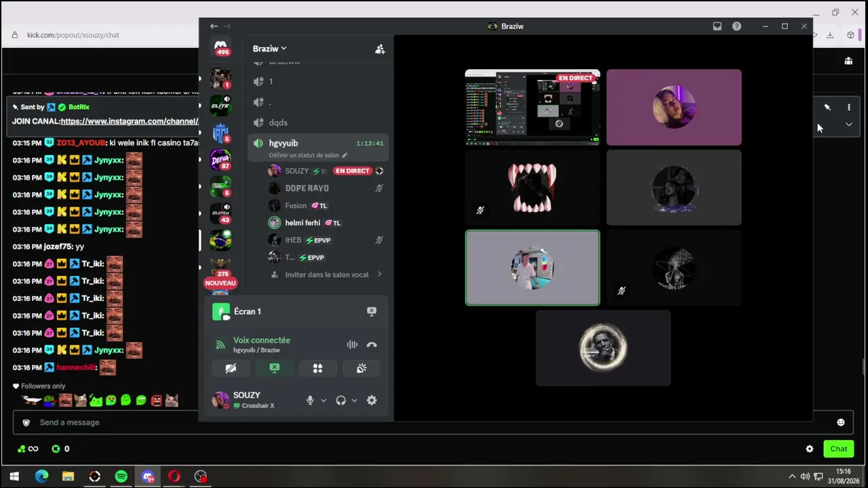Open browser downloads icon
The width and height of the screenshot is (868, 488).
[830, 35]
